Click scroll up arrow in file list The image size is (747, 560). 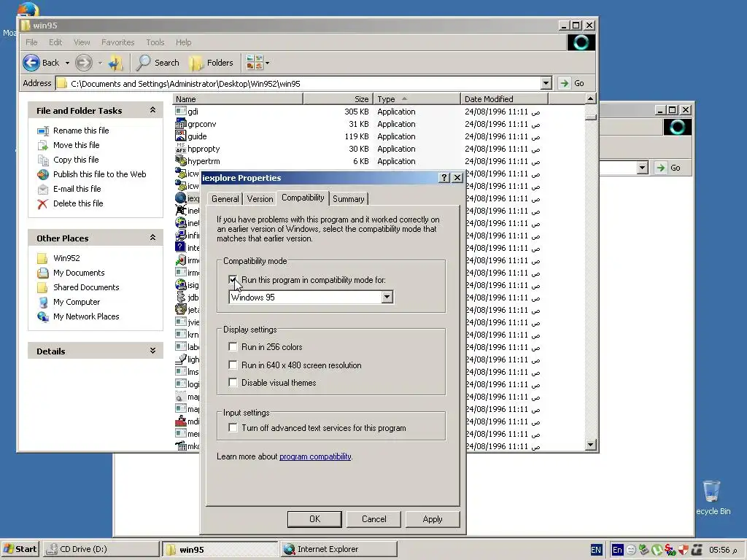(x=590, y=98)
